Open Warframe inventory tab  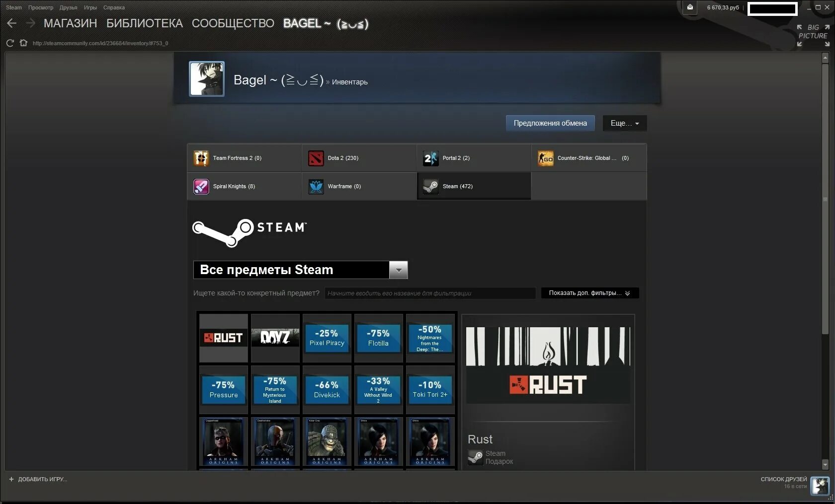[359, 186]
